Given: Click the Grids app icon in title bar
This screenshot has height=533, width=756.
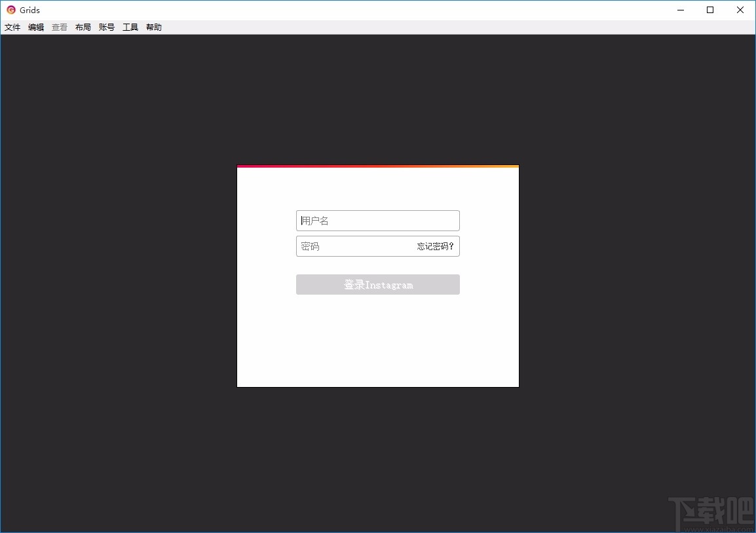Looking at the screenshot, I should click(11, 10).
